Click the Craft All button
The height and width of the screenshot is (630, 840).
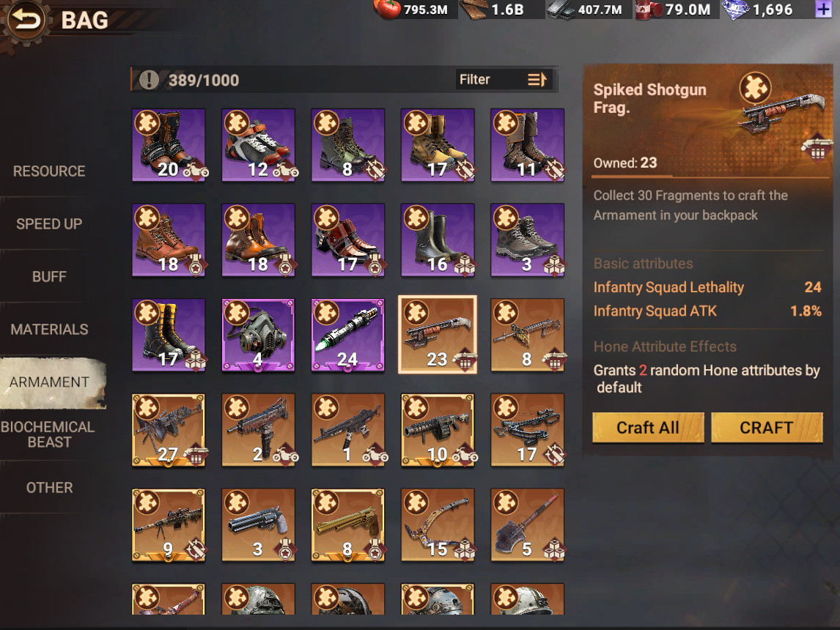648,428
